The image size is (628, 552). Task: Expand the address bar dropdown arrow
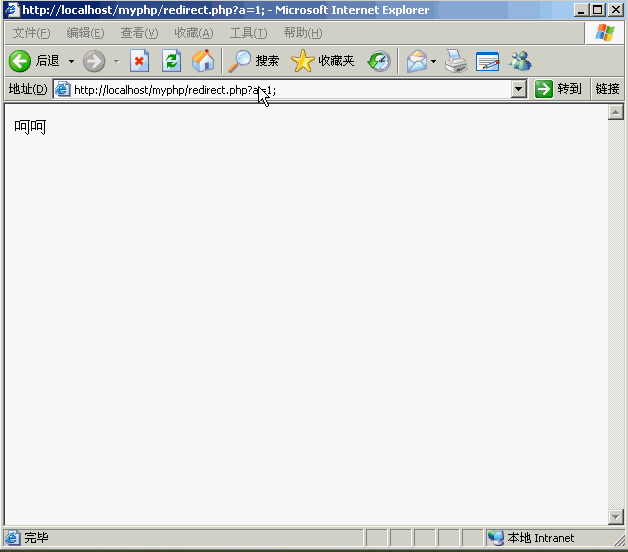point(519,89)
